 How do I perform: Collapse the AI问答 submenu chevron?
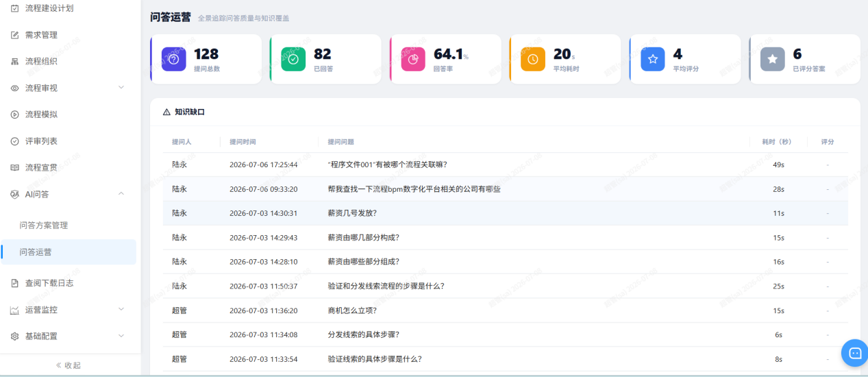point(121,194)
